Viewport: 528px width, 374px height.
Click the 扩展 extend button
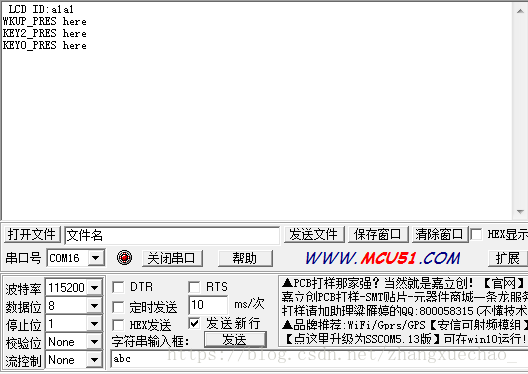click(x=508, y=258)
